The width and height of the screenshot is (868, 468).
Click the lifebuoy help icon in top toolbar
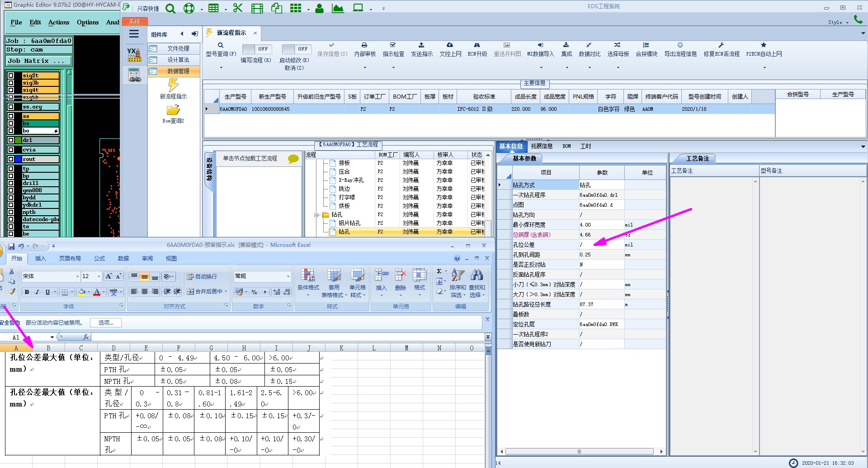(x=189, y=8)
